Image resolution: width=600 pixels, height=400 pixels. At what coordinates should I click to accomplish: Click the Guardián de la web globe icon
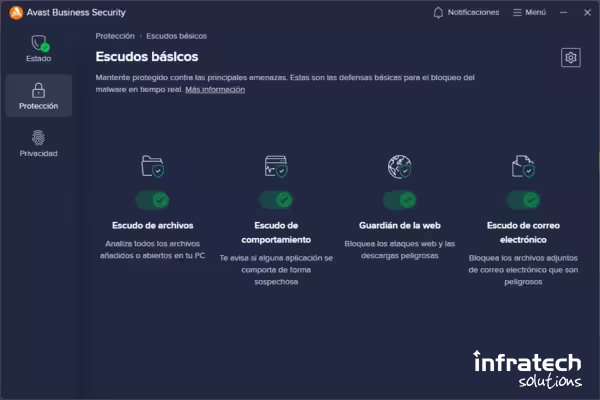(x=399, y=167)
